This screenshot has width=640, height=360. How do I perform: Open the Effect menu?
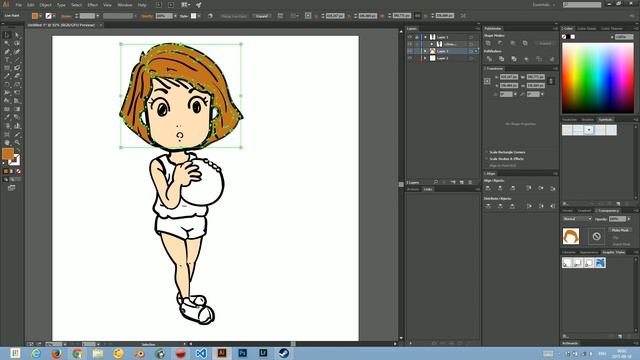tap(93, 5)
